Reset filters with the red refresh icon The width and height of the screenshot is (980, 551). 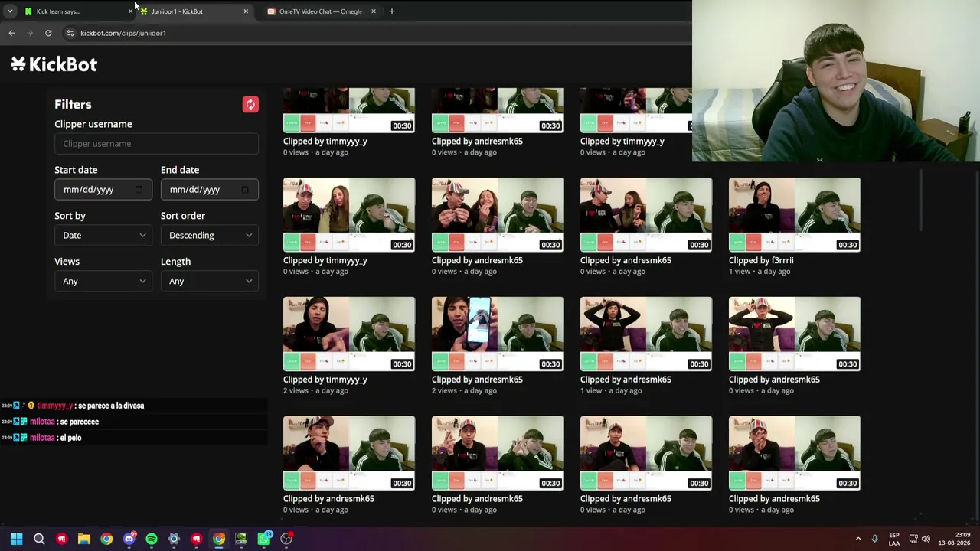(250, 104)
